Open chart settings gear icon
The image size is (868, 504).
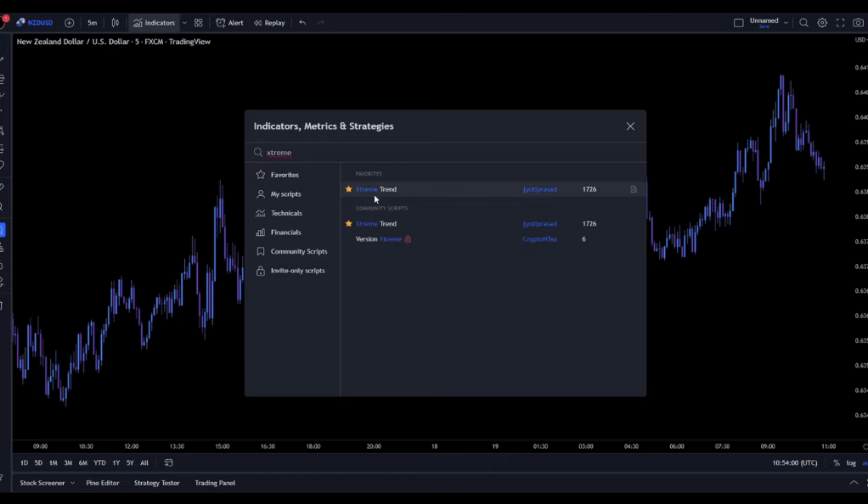(x=821, y=23)
